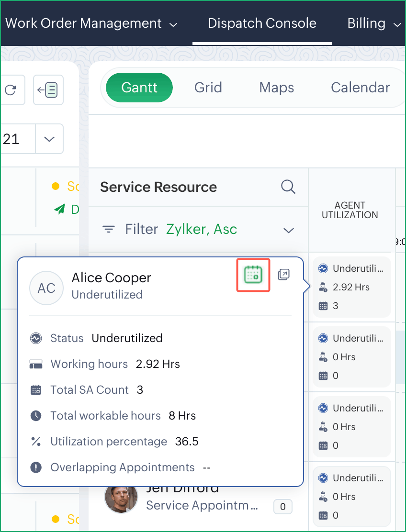Click the appointment count badge showing 0
The width and height of the screenshot is (406, 532).
[282, 507]
